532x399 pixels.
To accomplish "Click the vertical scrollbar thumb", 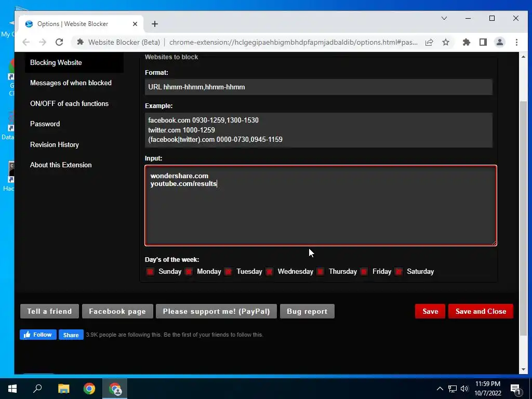I will click(x=523, y=218).
